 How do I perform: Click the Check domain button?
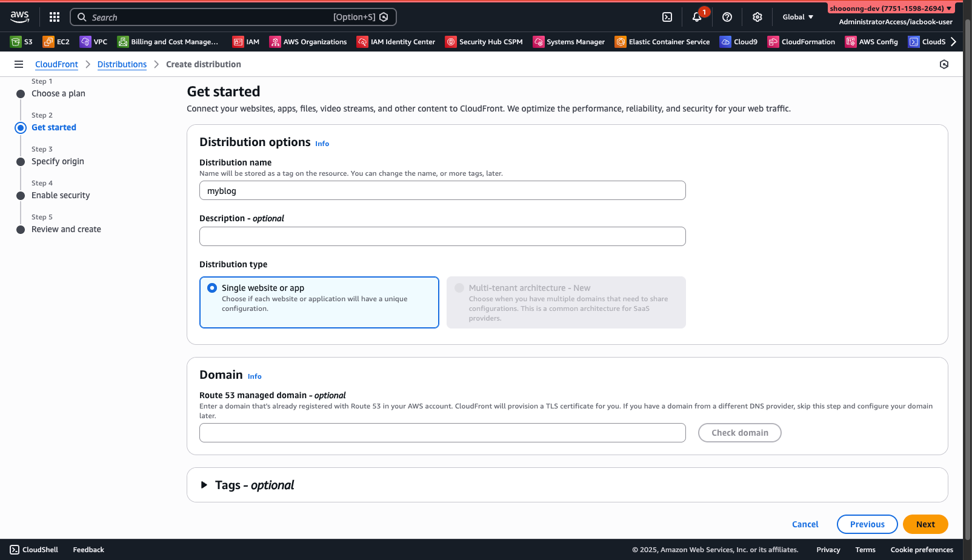(x=740, y=433)
